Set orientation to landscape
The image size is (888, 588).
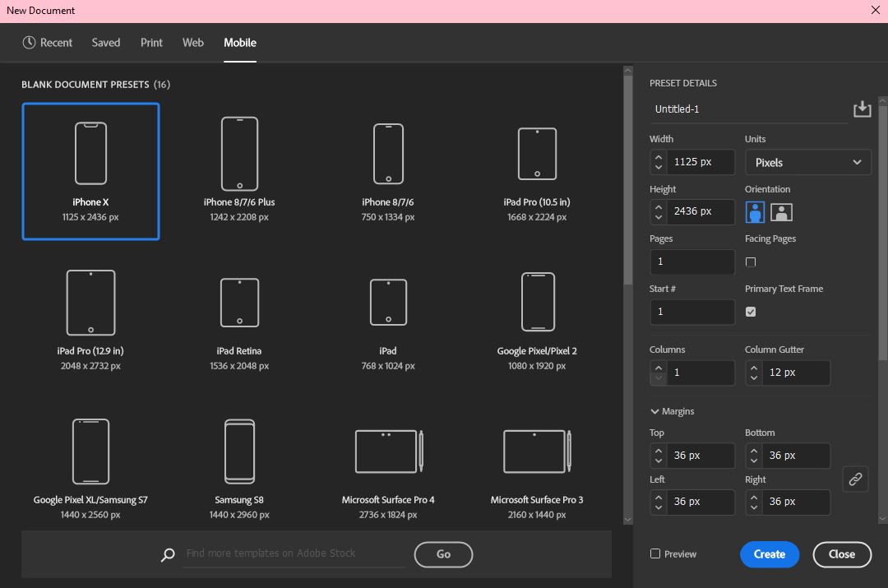[782, 212]
